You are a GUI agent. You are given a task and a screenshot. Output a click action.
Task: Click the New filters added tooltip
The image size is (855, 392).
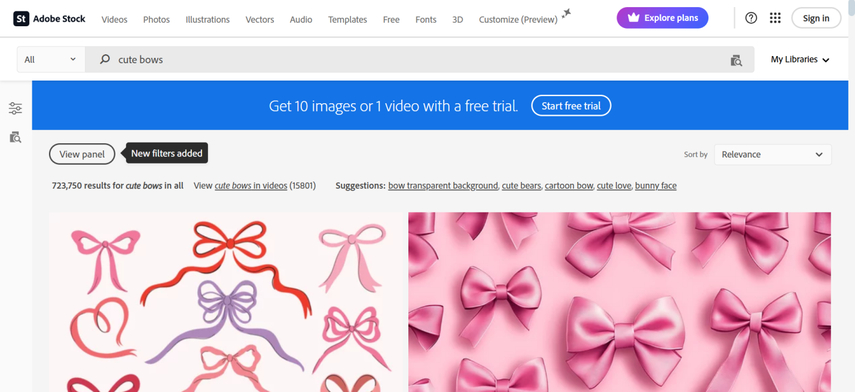point(167,154)
